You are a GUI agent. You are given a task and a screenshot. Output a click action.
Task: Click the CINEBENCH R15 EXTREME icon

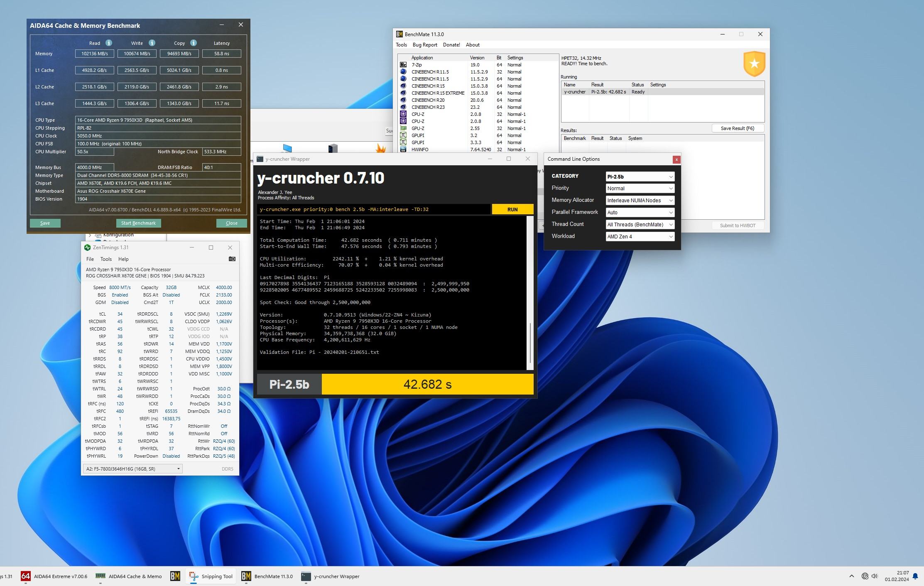(x=403, y=93)
